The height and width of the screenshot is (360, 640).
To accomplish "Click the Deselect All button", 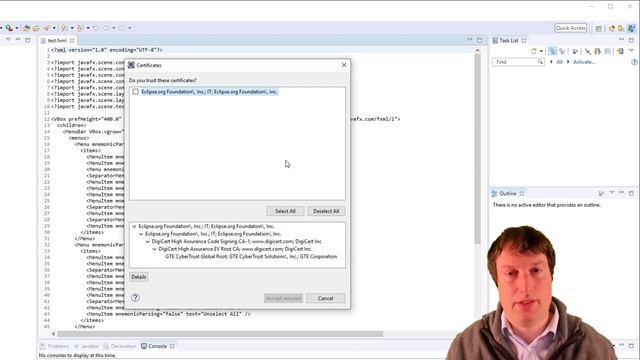I will point(326,211).
